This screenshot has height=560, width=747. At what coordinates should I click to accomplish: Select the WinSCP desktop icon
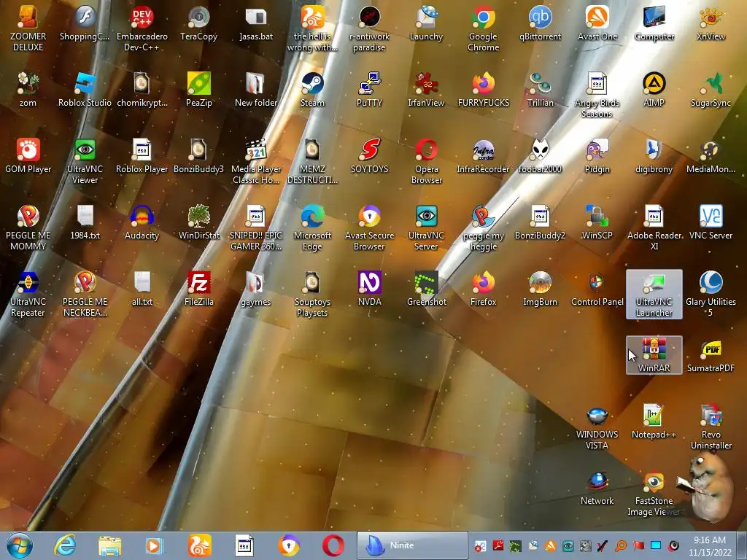597,222
